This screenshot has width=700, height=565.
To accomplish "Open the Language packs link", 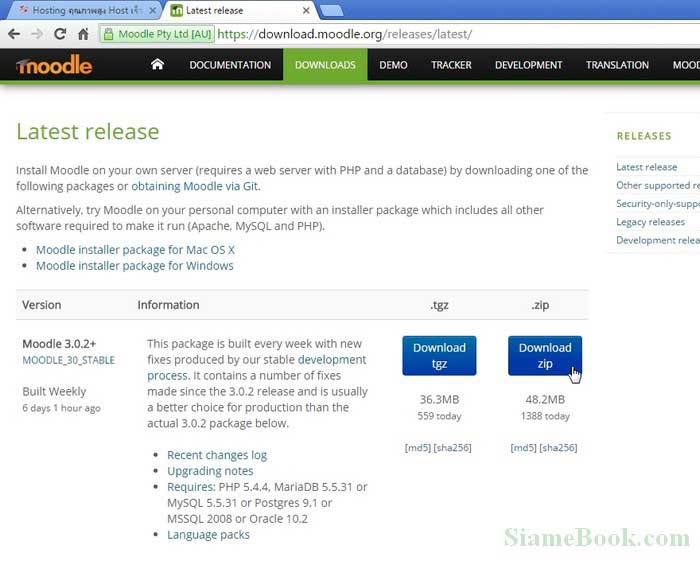I will point(208,535).
